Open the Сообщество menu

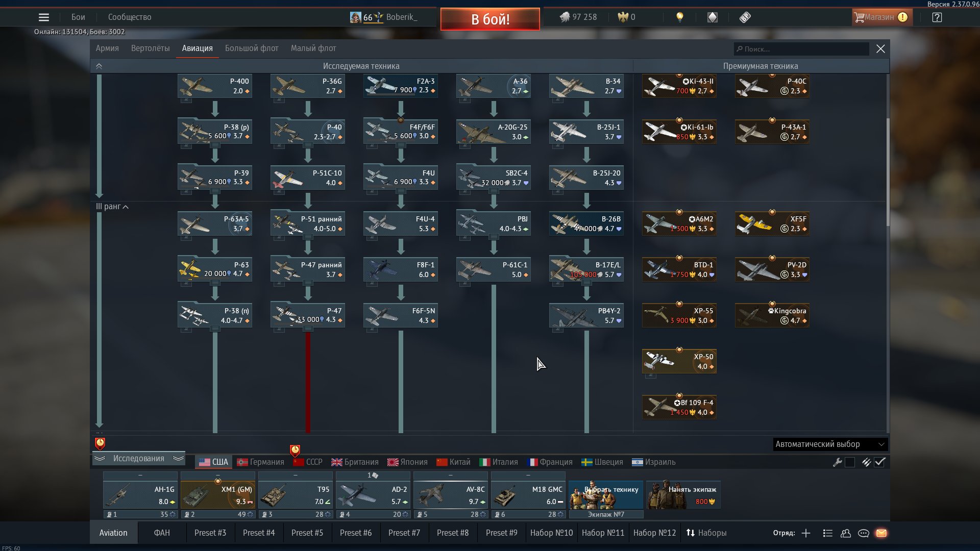[x=130, y=17]
